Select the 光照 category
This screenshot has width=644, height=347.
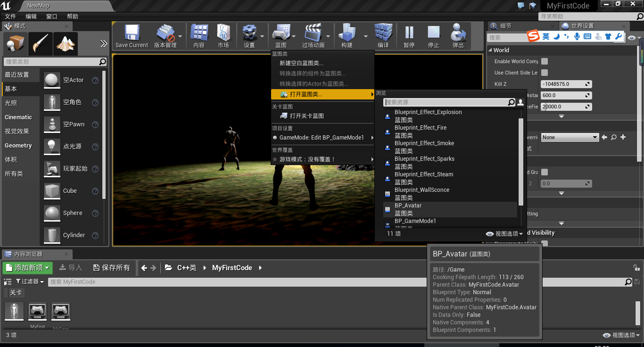(11, 103)
